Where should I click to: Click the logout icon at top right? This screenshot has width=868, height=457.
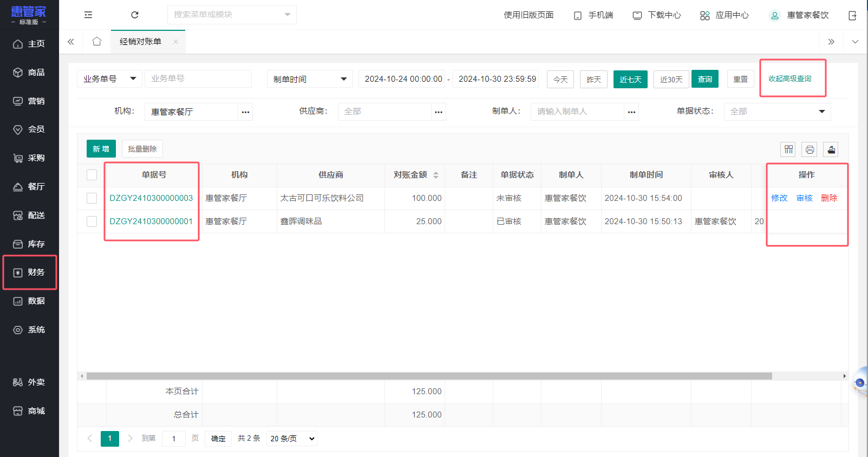(852, 16)
